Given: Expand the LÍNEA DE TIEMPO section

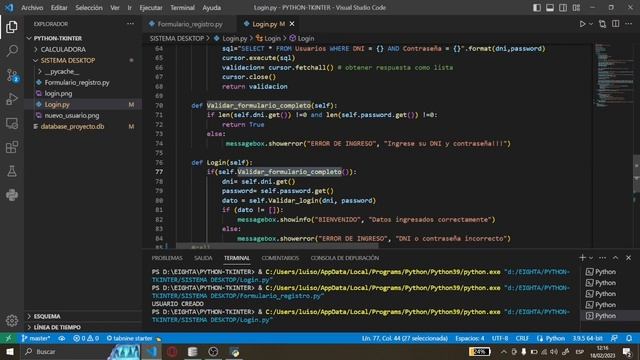Looking at the screenshot, I should [83, 327].
